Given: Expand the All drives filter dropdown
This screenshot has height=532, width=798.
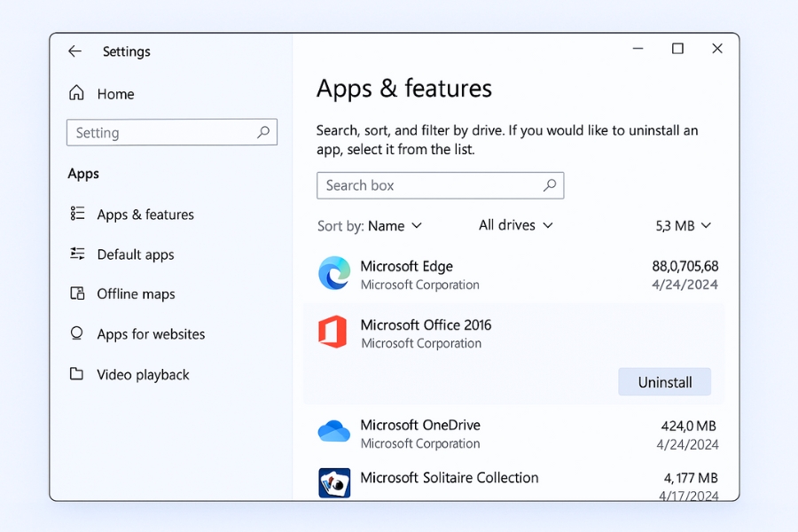Looking at the screenshot, I should pyautogui.click(x=515, y=225).
